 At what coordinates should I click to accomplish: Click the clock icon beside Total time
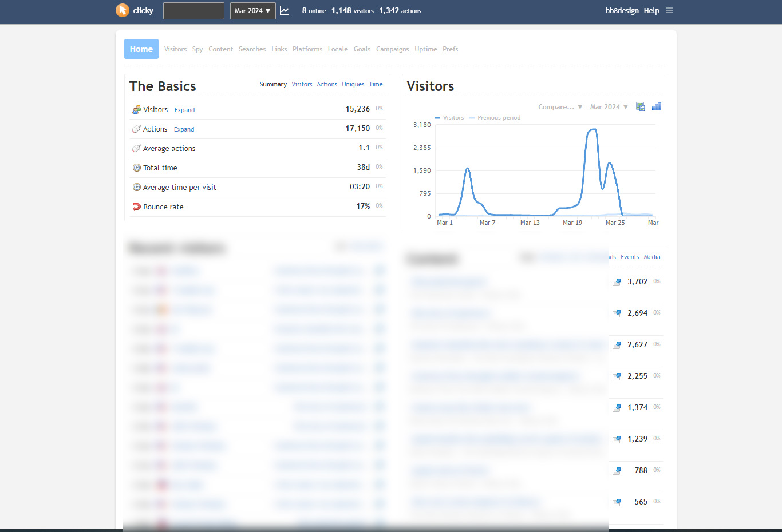(x=137, y=168)
